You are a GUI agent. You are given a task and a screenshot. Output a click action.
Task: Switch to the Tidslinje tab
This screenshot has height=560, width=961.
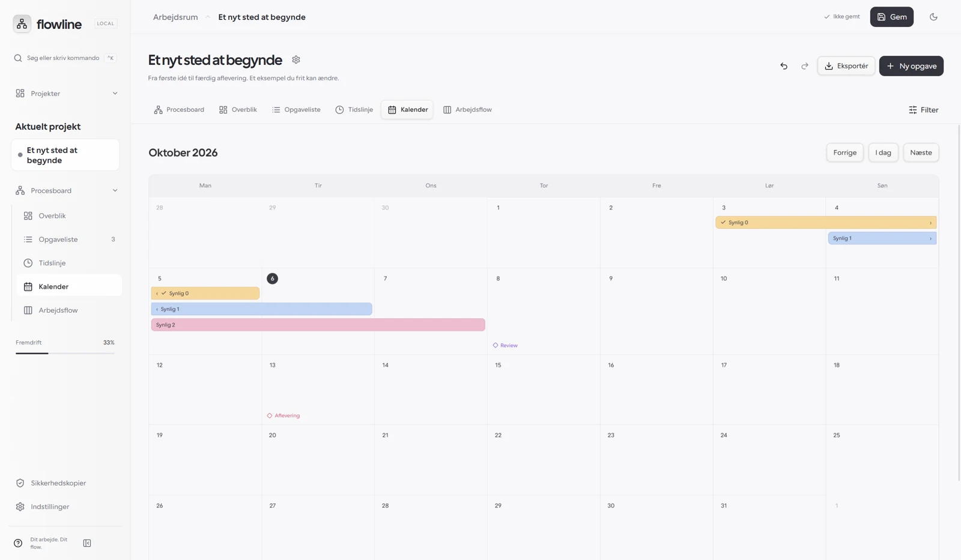pos(354,110)
